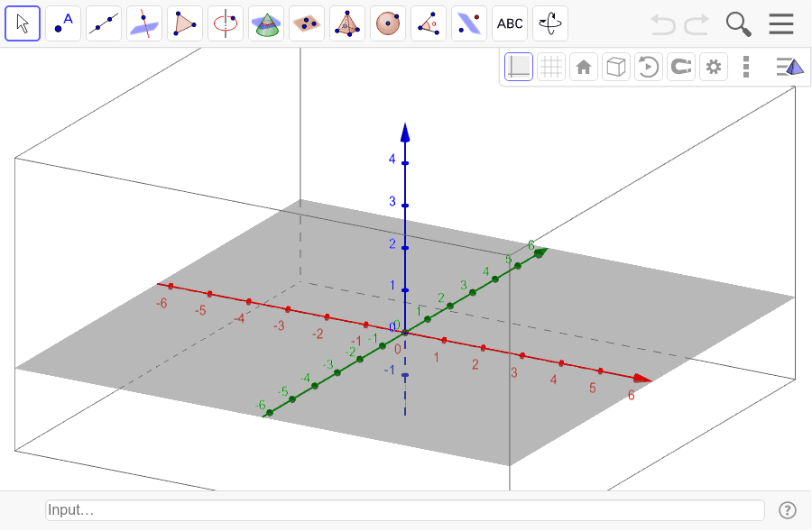
Task: Select the Plane through three points tool
Action: click(307, 23)
